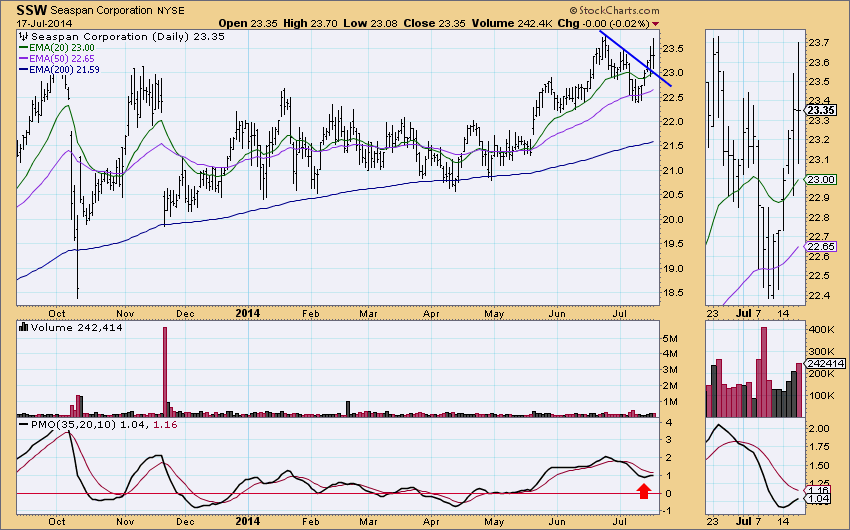Click the EMA(20) 23.00 legend entry

(56, 48)
